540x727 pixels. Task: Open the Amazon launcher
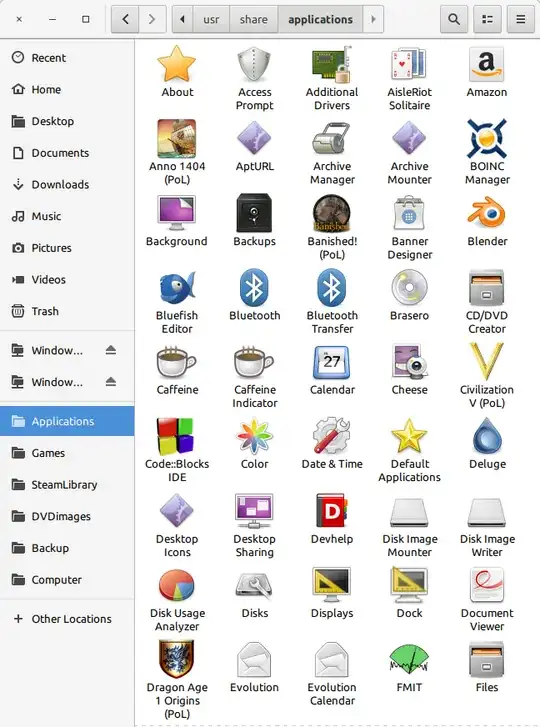486,64
